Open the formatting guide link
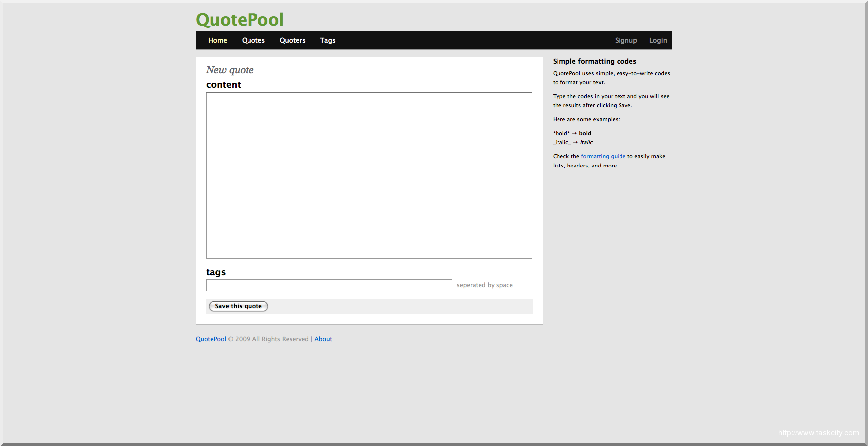Viewport: 868px width, 446px height. pos(603,156)
